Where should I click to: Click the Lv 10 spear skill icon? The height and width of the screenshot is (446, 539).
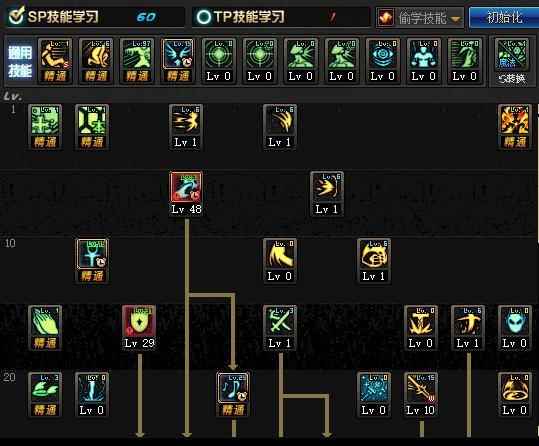coord(421,388)
